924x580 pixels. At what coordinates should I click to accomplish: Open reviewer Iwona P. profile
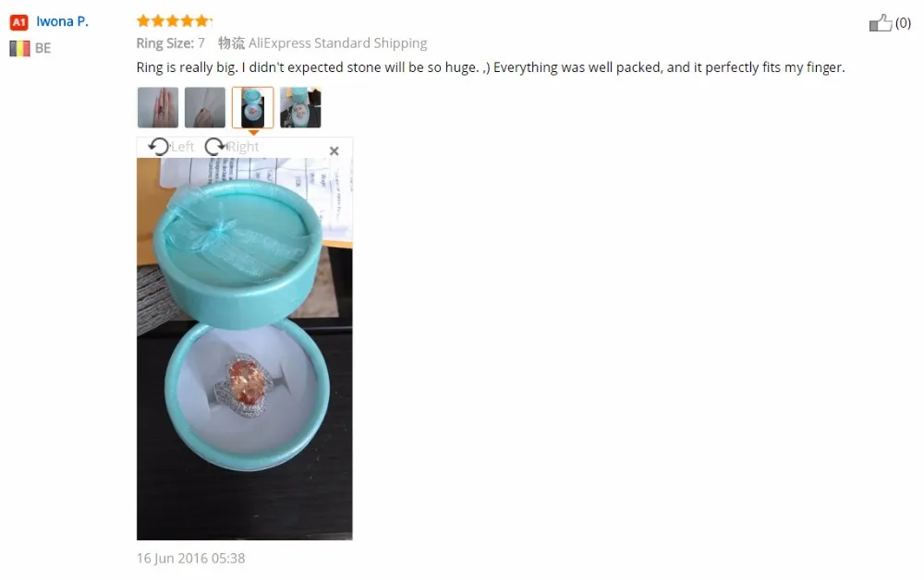click(63, 22)
